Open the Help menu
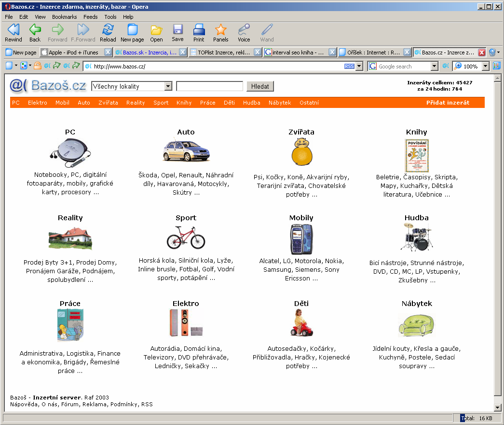This screenshot has width=504, height=425. coord(128,17)
